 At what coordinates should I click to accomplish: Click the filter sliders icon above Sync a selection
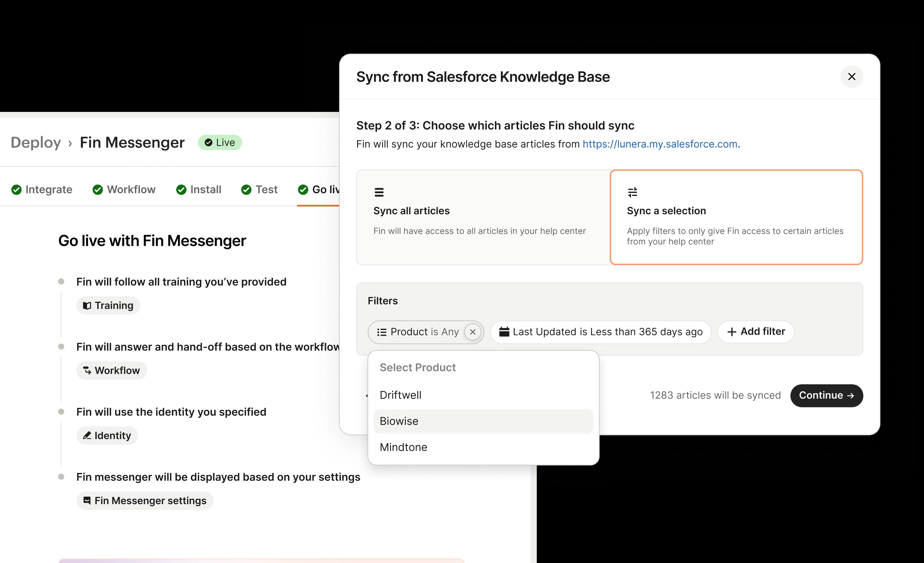[633, 192]
